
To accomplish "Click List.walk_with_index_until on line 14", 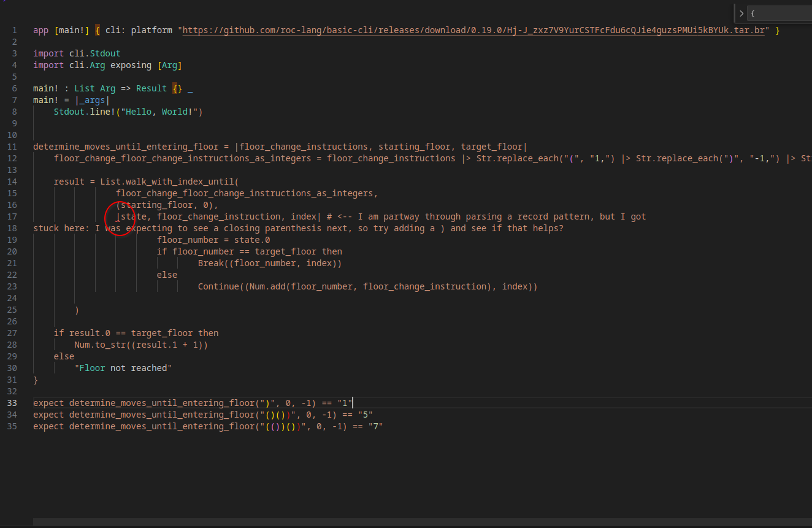I will (x=167, y=182).
